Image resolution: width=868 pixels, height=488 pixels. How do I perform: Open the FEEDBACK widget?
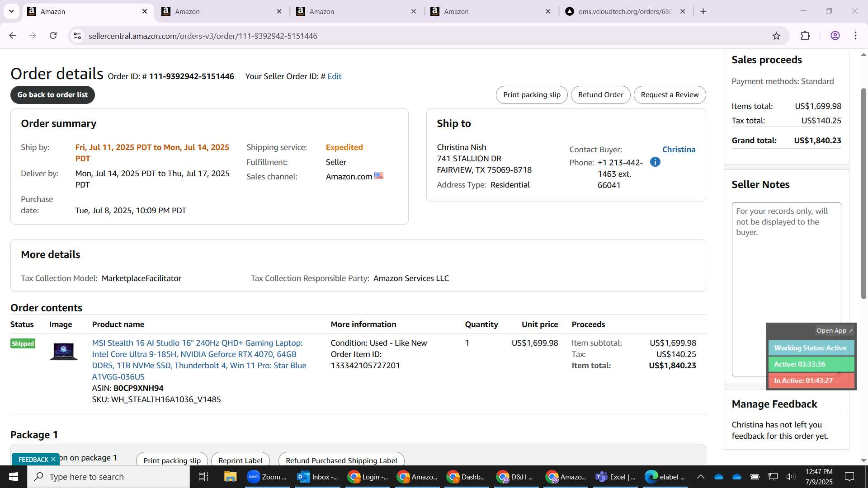pos(33,459)
